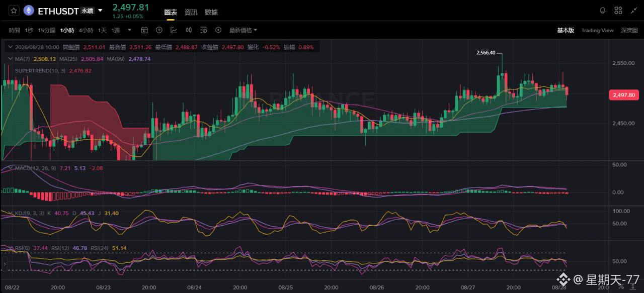Expand the left side panel arrow
This screenshot has width=644, height=293.
5,263
